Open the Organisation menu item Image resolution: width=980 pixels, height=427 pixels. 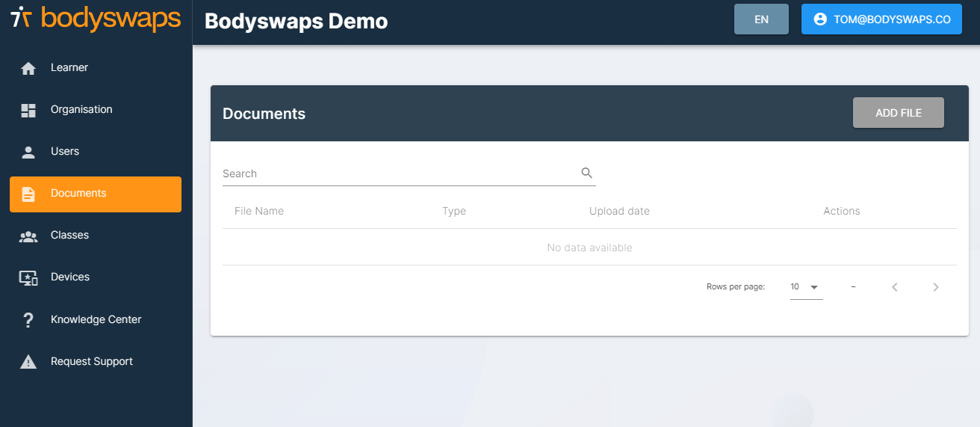point(96,110)
